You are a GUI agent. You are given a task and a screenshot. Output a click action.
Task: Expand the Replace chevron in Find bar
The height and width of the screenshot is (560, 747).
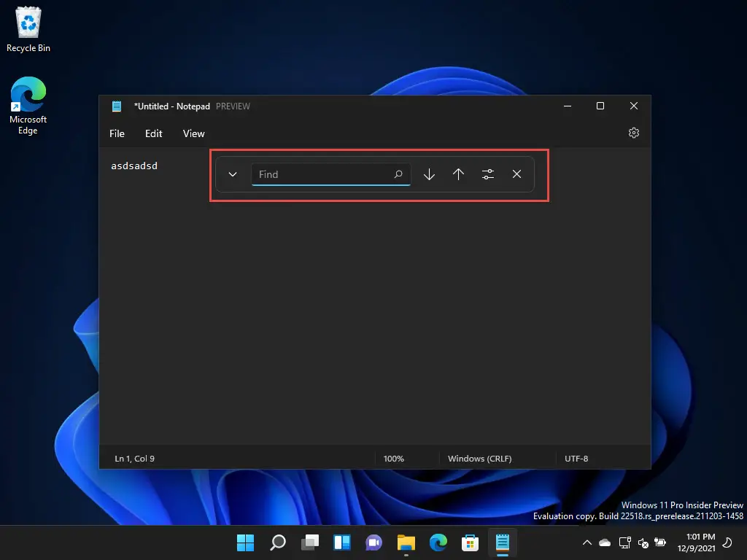(233, 174)
